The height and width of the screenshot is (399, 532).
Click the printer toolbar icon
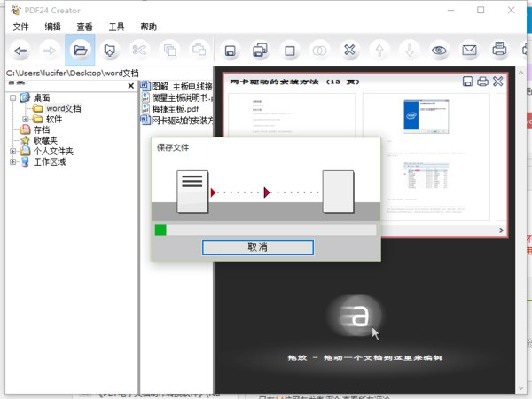pyautogui.click(x=499, y=50)
